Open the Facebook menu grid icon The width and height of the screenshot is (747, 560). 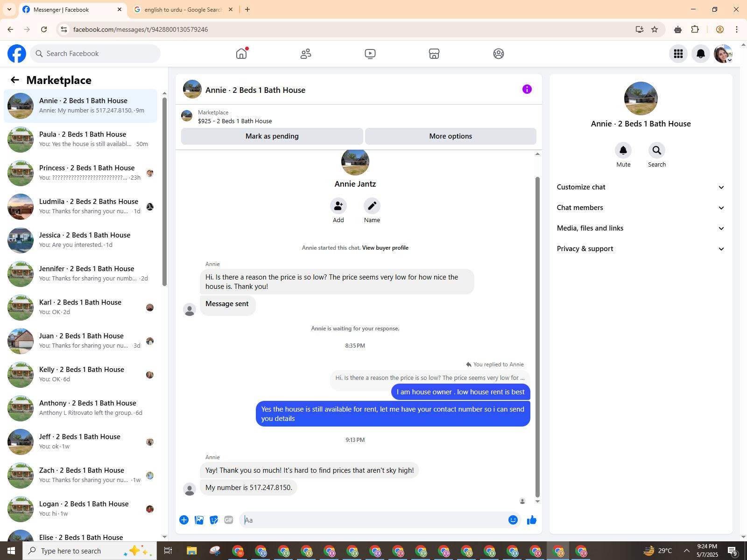[x=678, y=54]
